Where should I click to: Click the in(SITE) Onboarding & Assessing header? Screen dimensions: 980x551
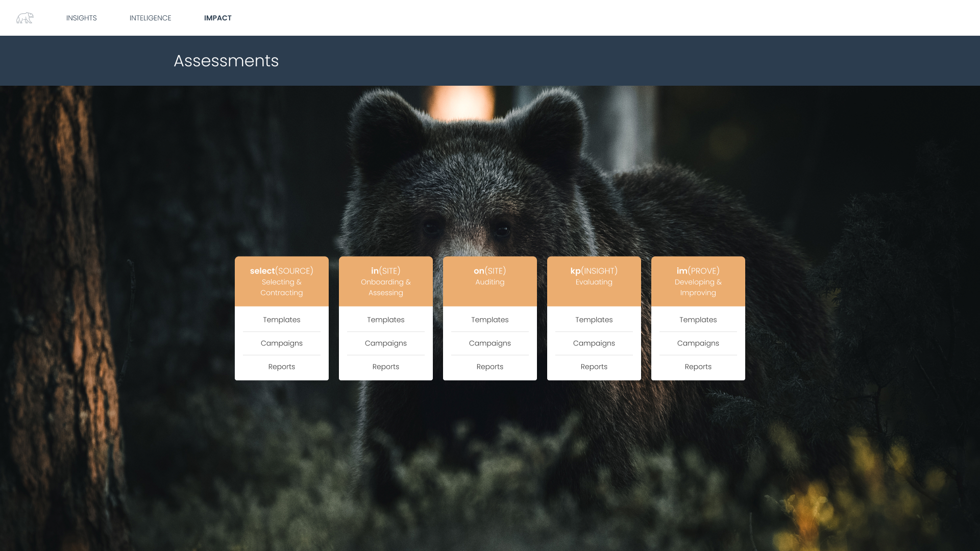tap(385, 281)
